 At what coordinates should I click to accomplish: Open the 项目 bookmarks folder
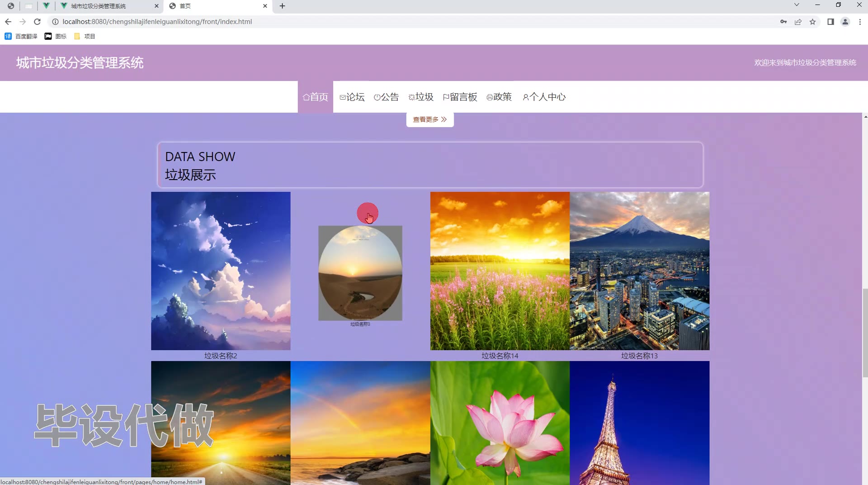[x=85, y=36]
